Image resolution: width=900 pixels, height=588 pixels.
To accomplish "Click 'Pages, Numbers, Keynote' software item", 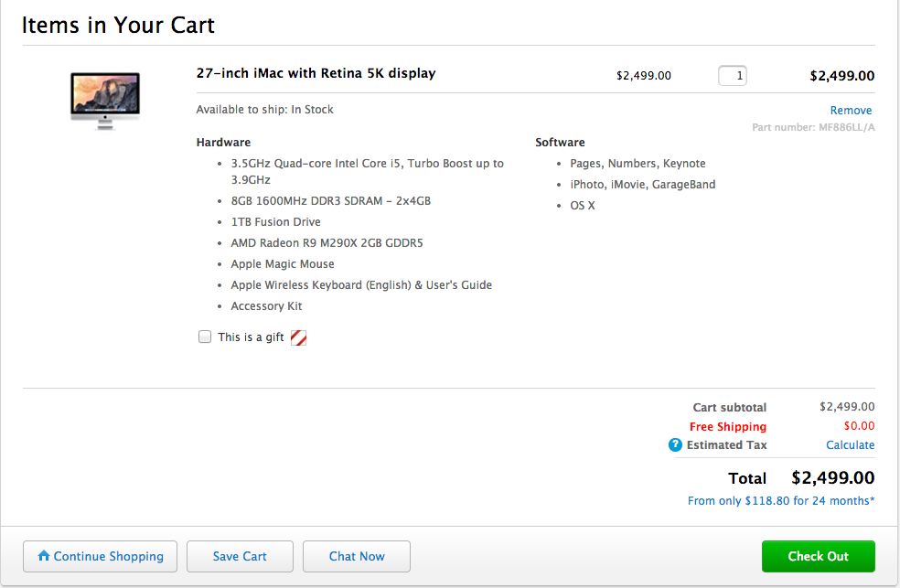I will [637, 164].
